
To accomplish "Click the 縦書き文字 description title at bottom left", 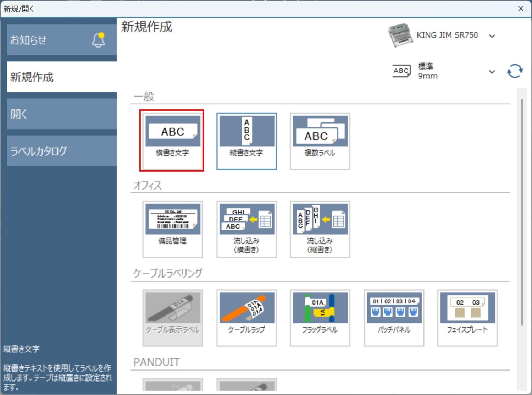I will pos(21,349).
